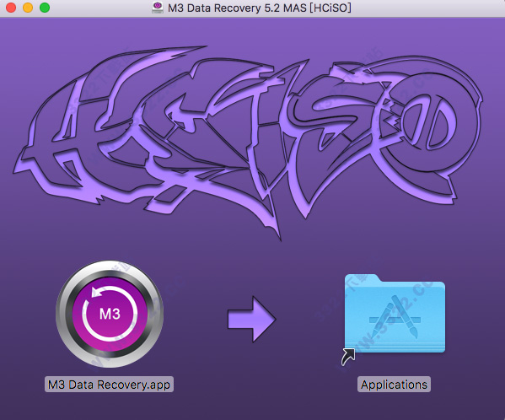Click the disk proxy icon in title bar
This screenshot has width=505, height=420.
158,8
